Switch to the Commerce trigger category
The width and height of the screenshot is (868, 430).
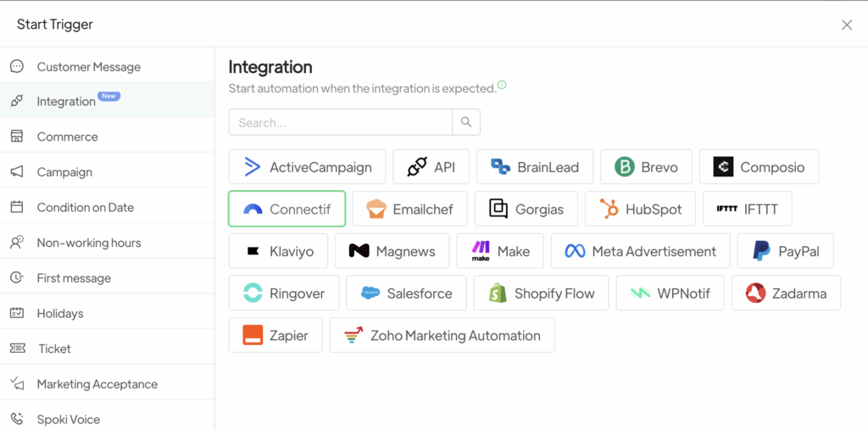[x=67, y=137]
